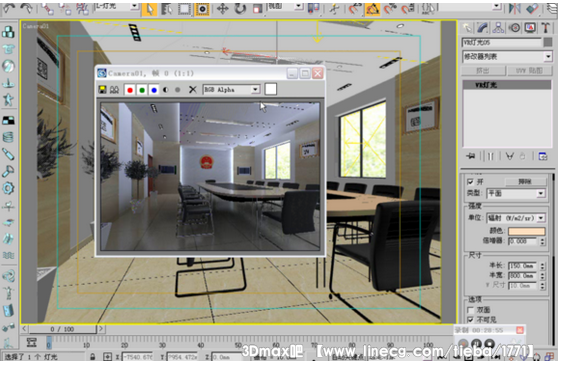Click the Use Pivot Point Center button

[313, 9]
